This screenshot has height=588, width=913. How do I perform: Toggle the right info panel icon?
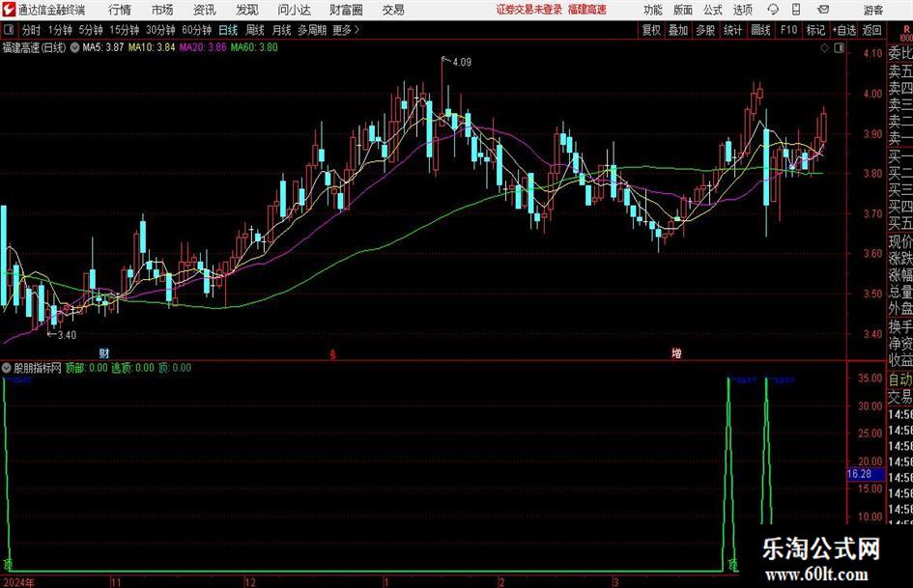tap(839, 48)
